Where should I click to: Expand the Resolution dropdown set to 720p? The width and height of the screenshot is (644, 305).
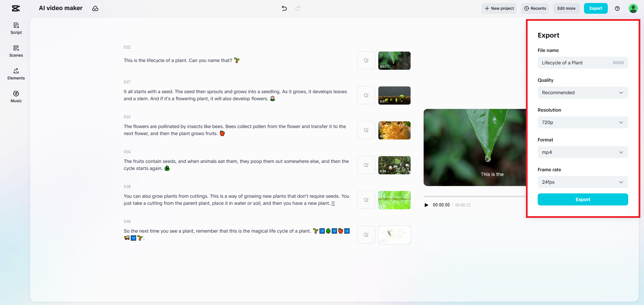coord(583,122)
